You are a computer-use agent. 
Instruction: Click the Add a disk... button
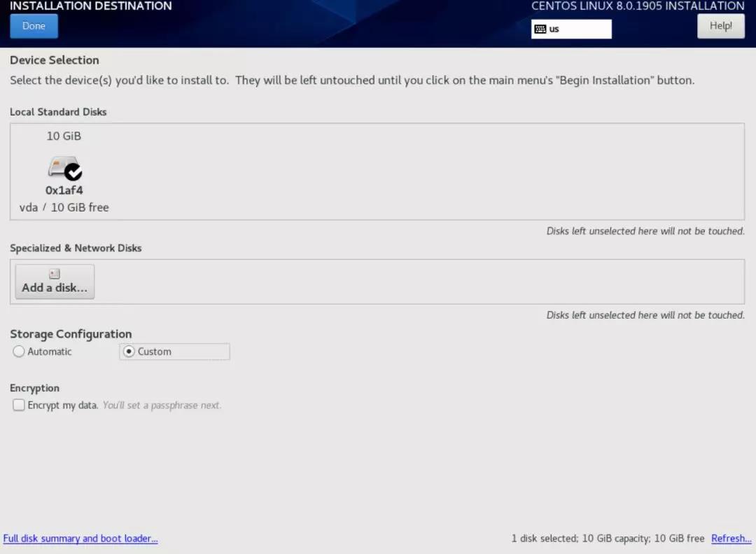55,282
